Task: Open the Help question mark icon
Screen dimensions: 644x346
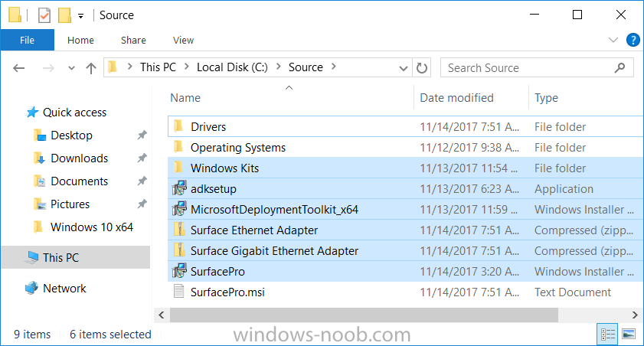Action: coord(633,40)
